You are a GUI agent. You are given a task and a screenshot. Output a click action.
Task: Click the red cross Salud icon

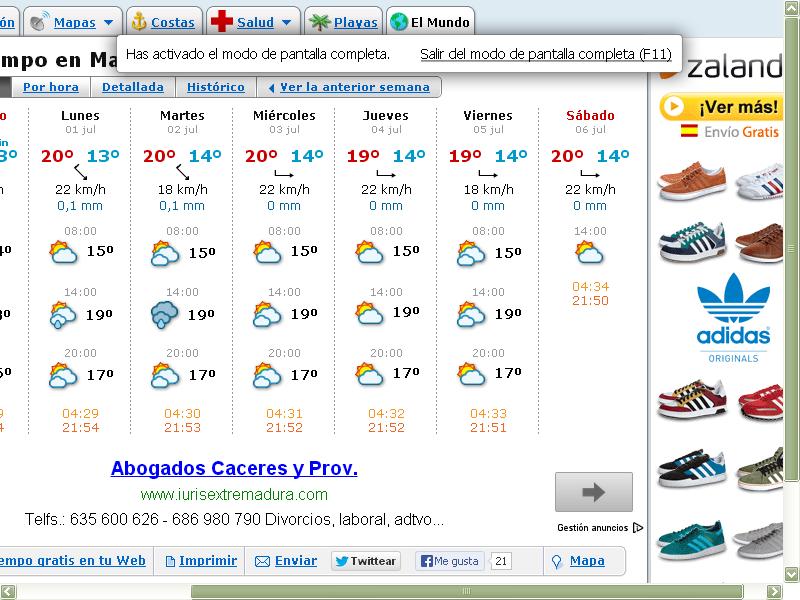(x=220, y=22)
